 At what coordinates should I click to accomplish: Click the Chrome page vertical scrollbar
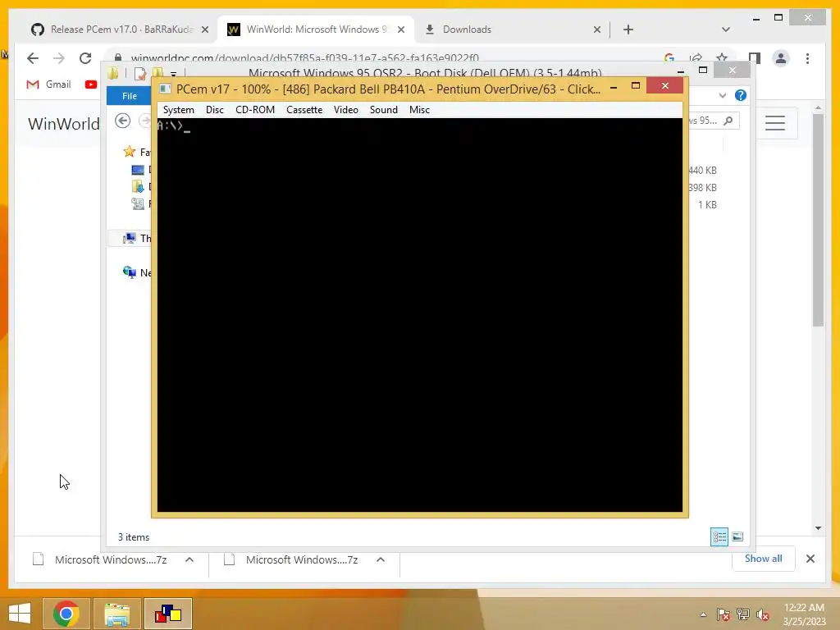[818, 220]
